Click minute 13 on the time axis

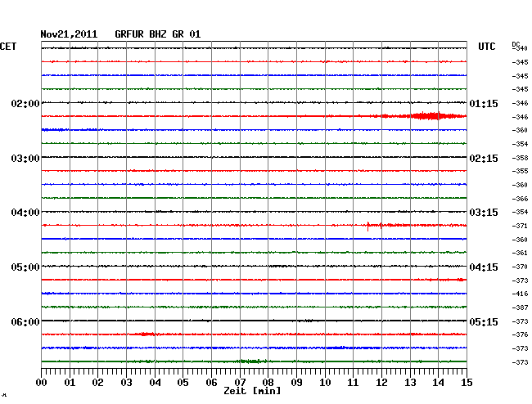[x=410, y=383]
